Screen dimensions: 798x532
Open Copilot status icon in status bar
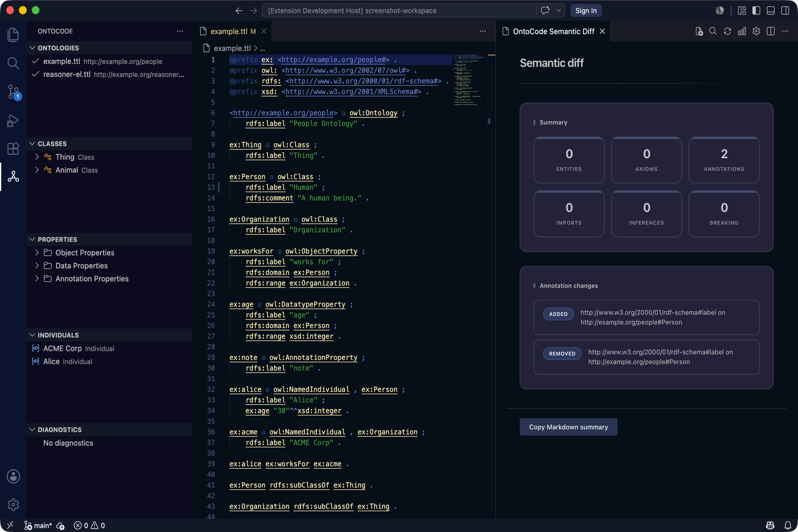click(x=770, y=525)
